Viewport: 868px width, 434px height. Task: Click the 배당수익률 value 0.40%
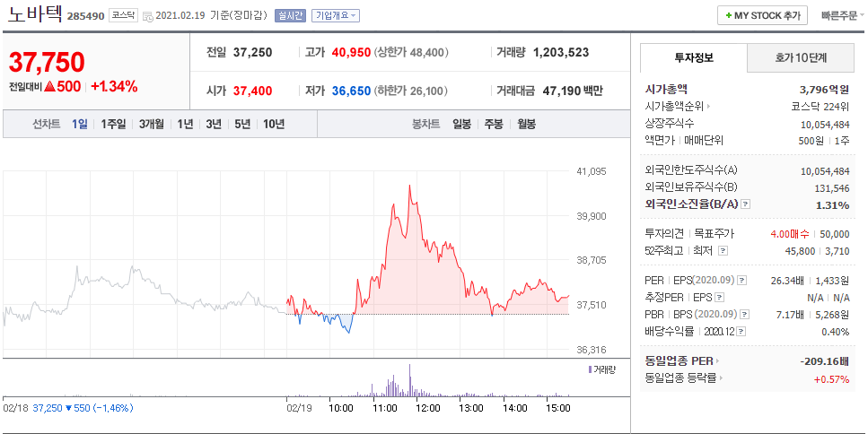pos(836,333)
